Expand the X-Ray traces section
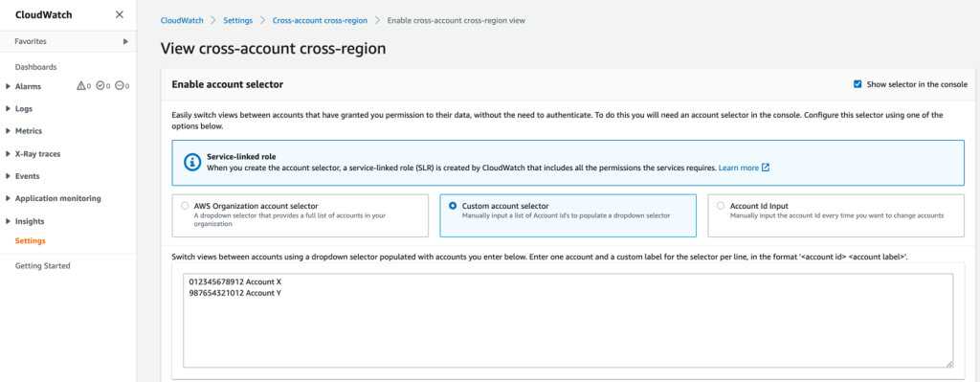This screenshot has width=980, height=382. click(8, 154)
